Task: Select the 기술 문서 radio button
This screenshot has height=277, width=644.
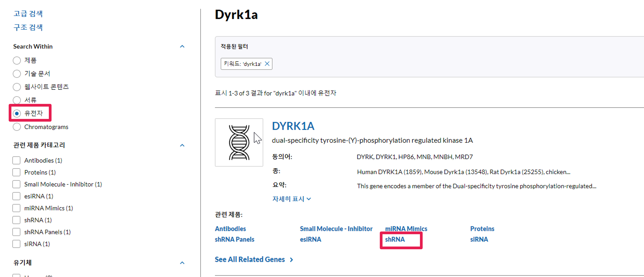Action: coord(17,74)
